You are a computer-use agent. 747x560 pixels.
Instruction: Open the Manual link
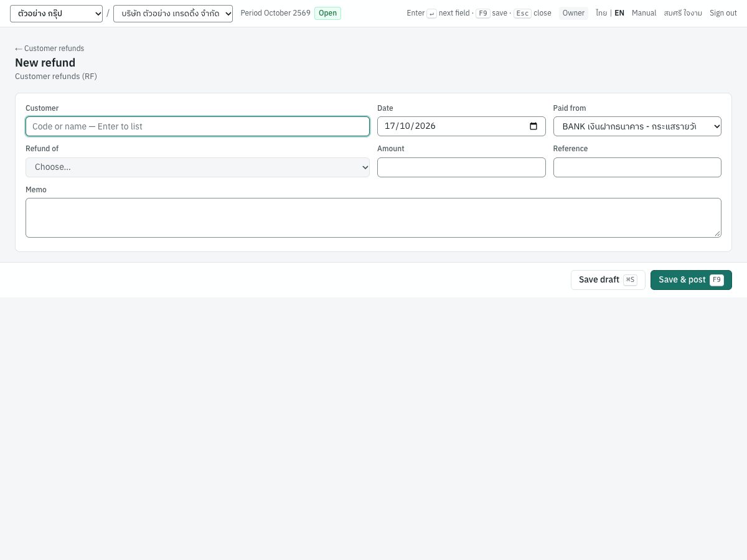[644, 13]
